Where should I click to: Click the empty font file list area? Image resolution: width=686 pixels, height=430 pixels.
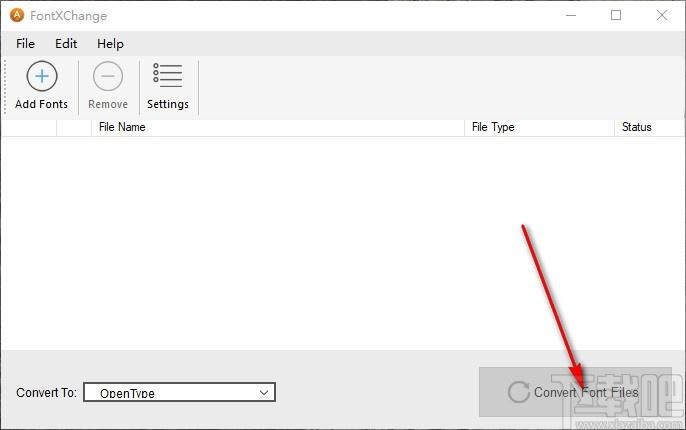(x=343, y=243)
